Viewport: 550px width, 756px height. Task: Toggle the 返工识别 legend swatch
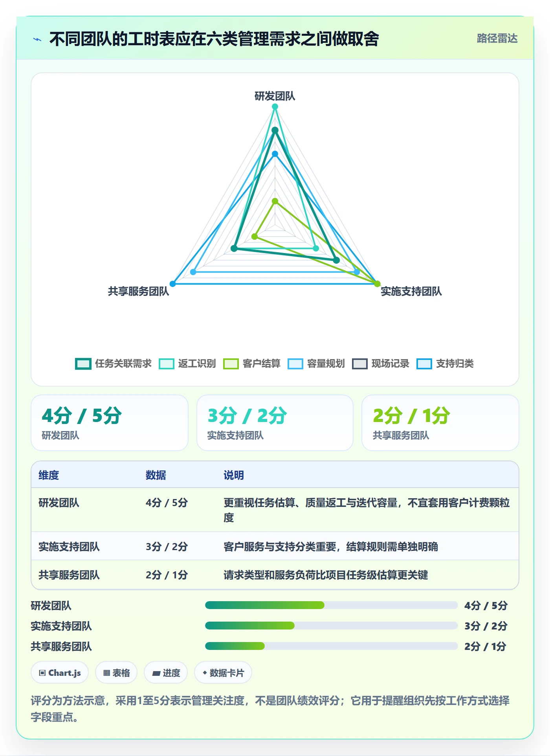pyautogui.click(x=166, y=364)
